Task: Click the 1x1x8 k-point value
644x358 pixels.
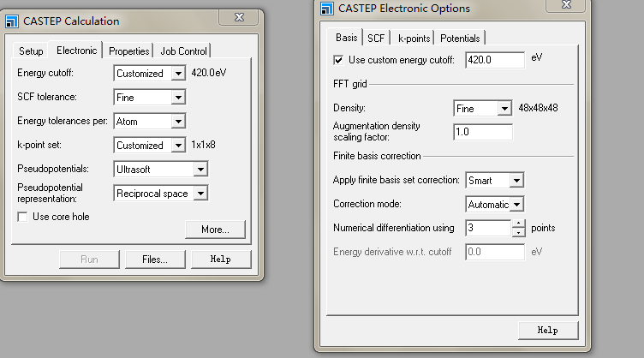Action: 203,145
